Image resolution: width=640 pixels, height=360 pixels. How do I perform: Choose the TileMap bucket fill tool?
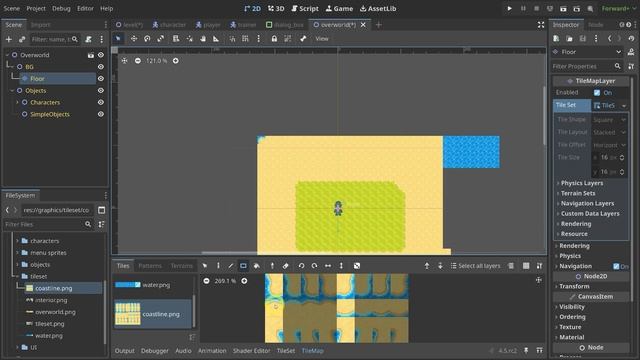(256, 266)
